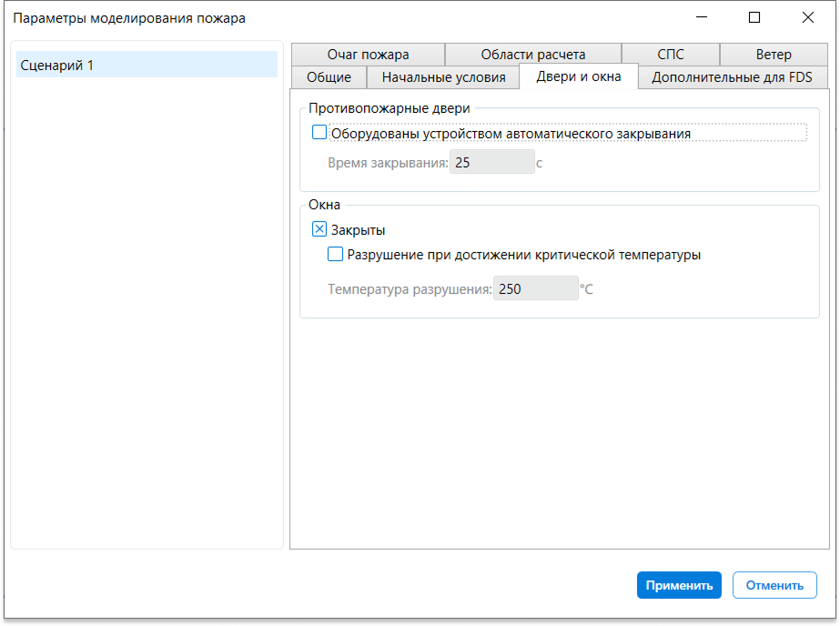Click the Время закрывания label
This screenshot has height=626, width=840.
pyautogui.click(x=388, y=163)
